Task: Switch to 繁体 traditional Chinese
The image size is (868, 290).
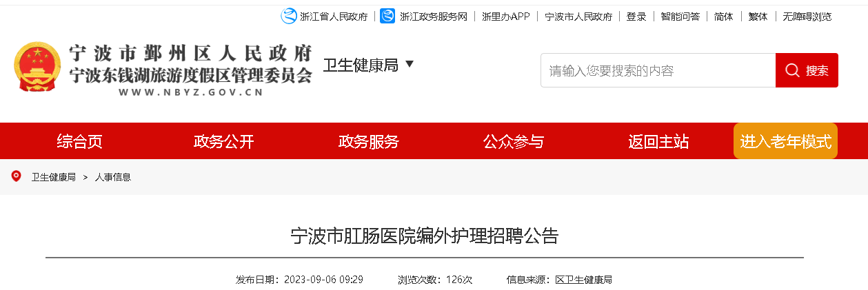Action: click(x=758, y=17)
